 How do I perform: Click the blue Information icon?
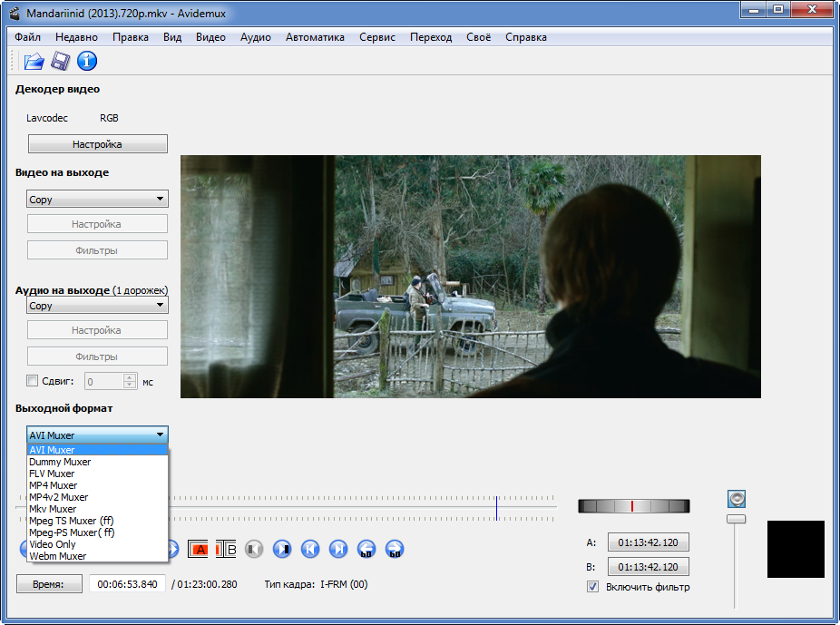click(87, 62)
